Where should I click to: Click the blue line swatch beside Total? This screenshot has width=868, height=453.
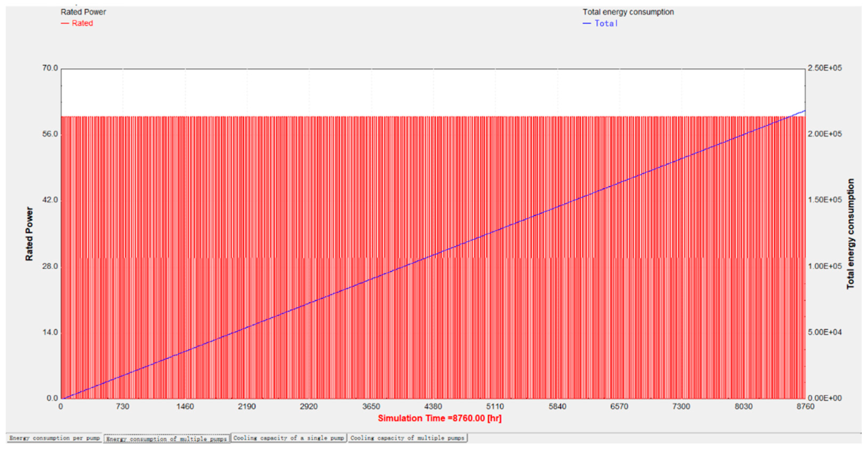pyautogui.click(x=587, y=23)
